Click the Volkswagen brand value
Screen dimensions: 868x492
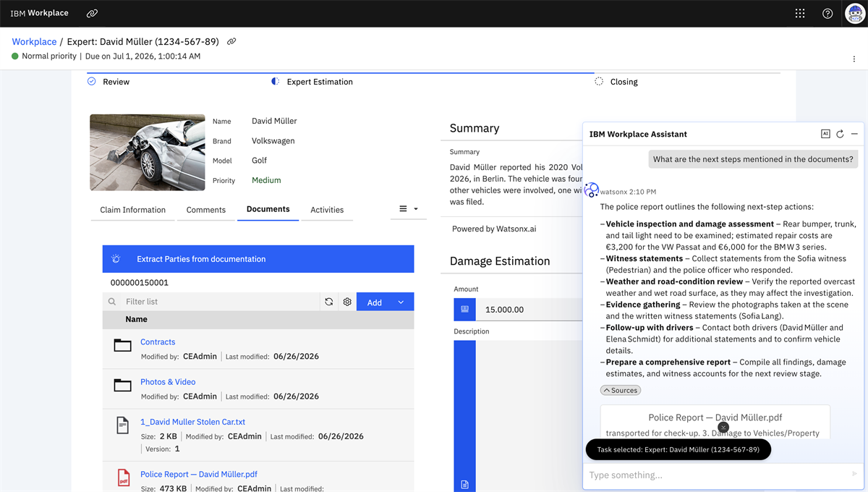273,140
